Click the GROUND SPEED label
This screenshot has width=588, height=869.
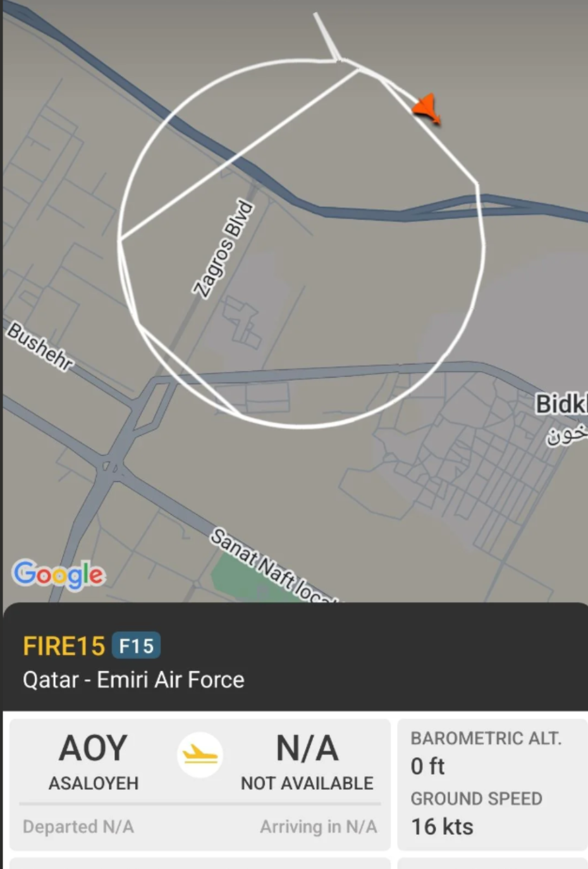click(x=476, y=799)
